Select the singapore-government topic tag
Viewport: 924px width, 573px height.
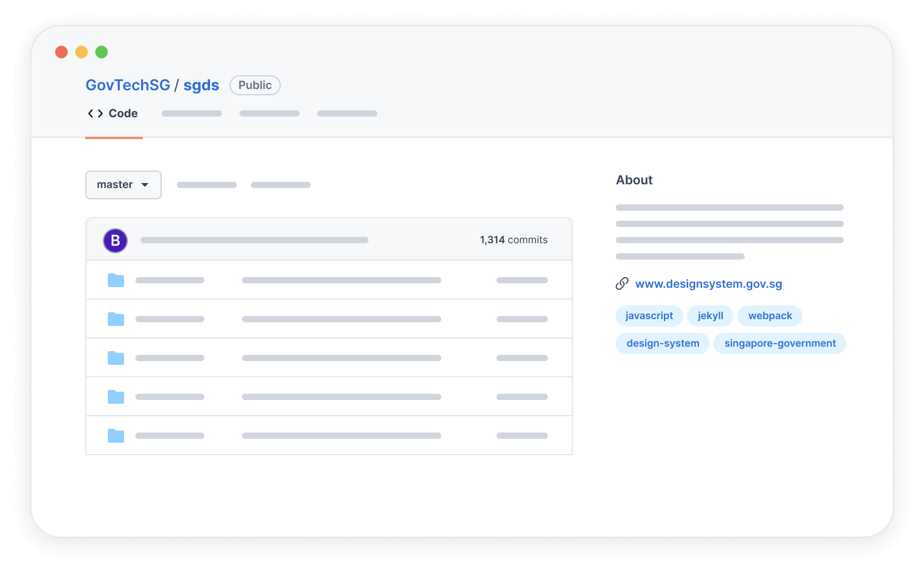(x=780, y=344)
